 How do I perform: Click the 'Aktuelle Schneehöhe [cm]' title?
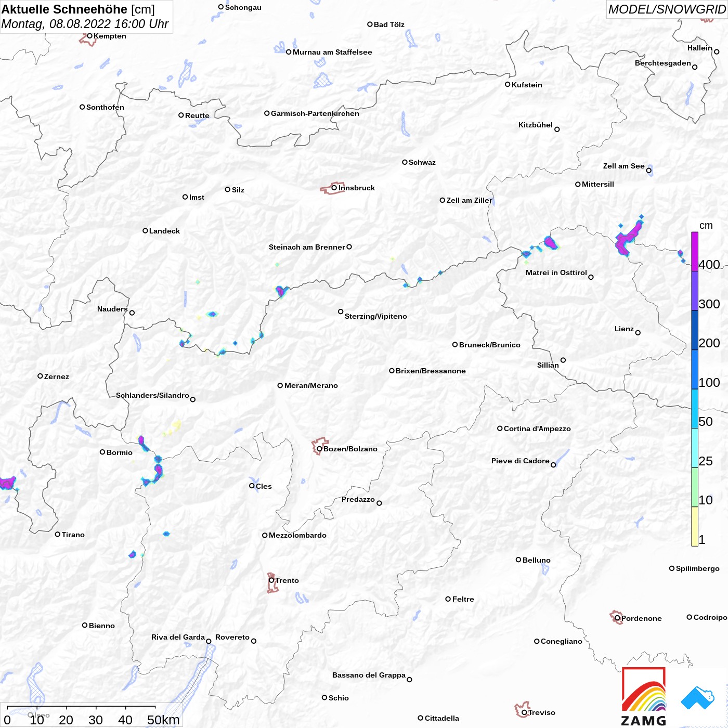point(78,9)
